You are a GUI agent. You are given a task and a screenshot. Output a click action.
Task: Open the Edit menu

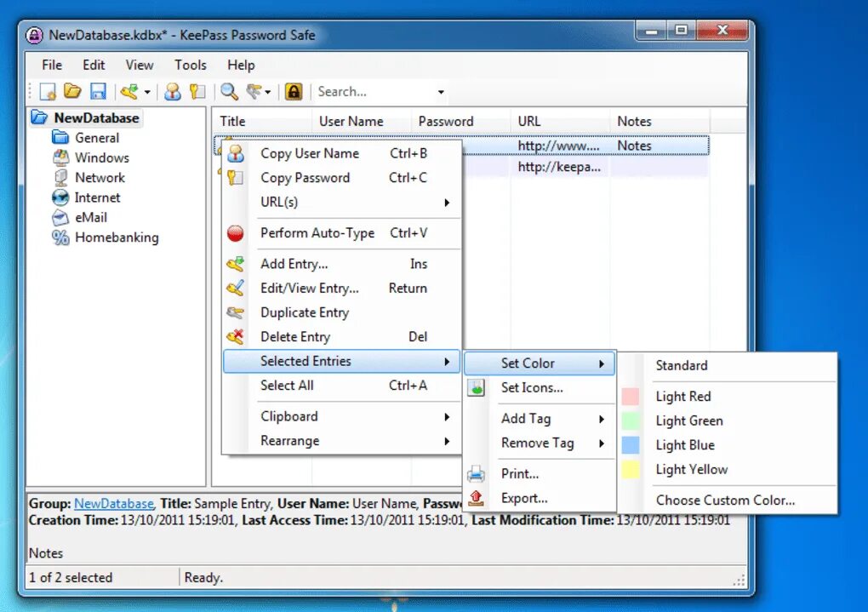point(94,65)
